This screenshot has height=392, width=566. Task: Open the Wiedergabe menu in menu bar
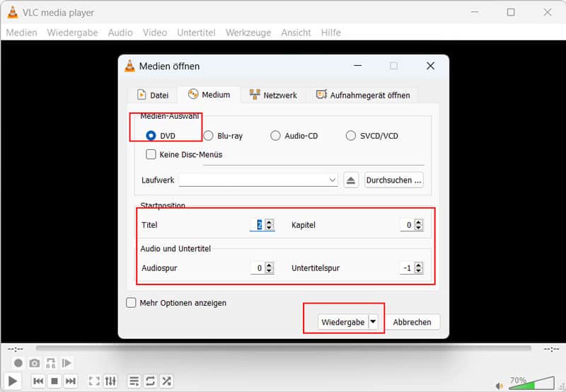point(73,33)
